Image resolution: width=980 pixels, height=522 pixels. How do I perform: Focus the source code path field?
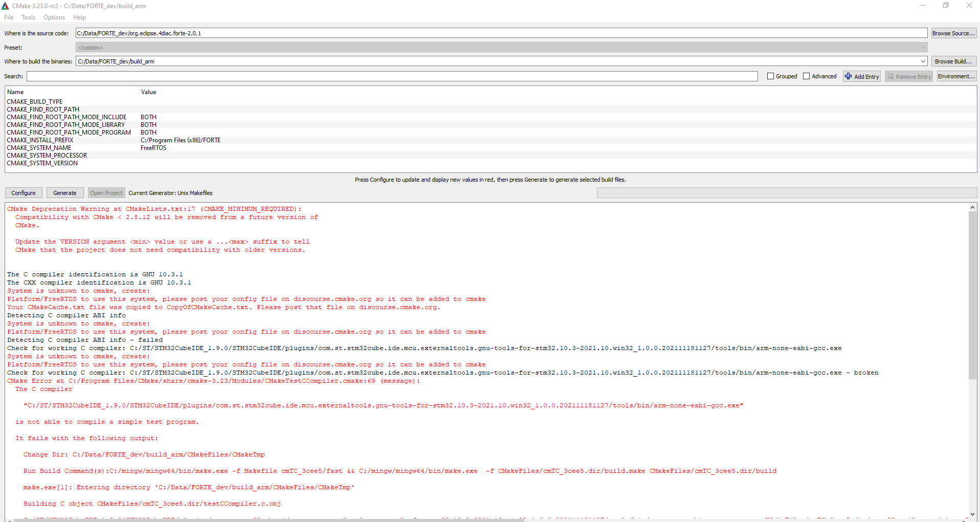coord(501,33)
